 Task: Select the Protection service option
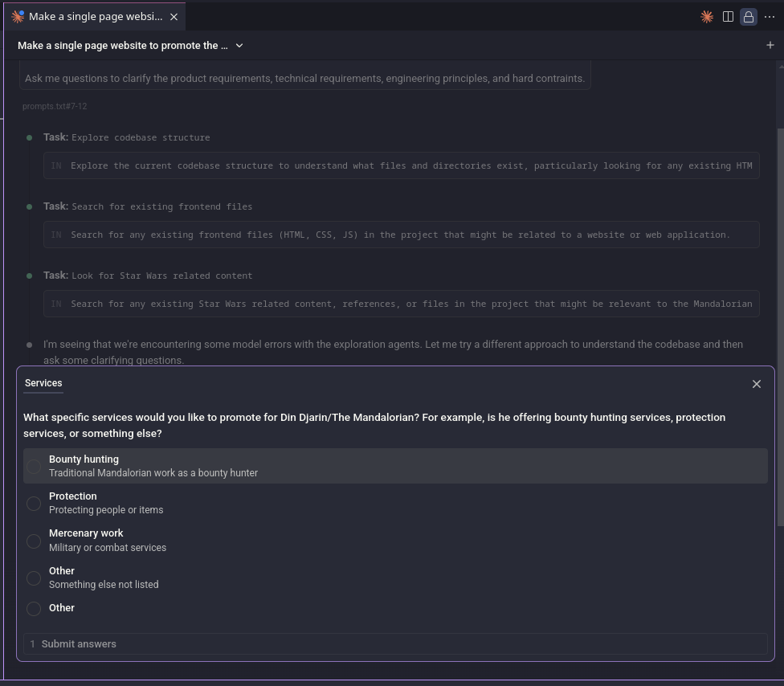coord(34,504)
